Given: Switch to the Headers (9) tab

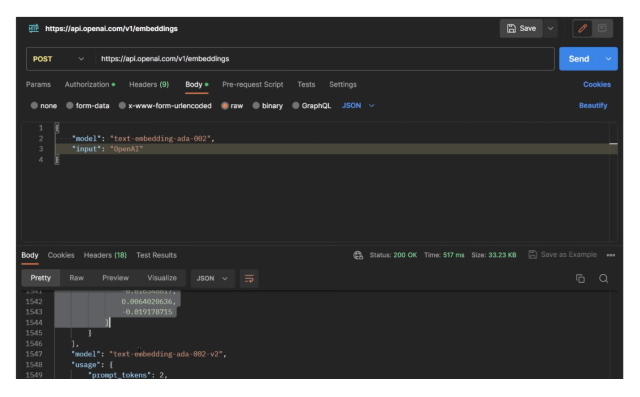Looking at the screenshot, I should [149, 84].
